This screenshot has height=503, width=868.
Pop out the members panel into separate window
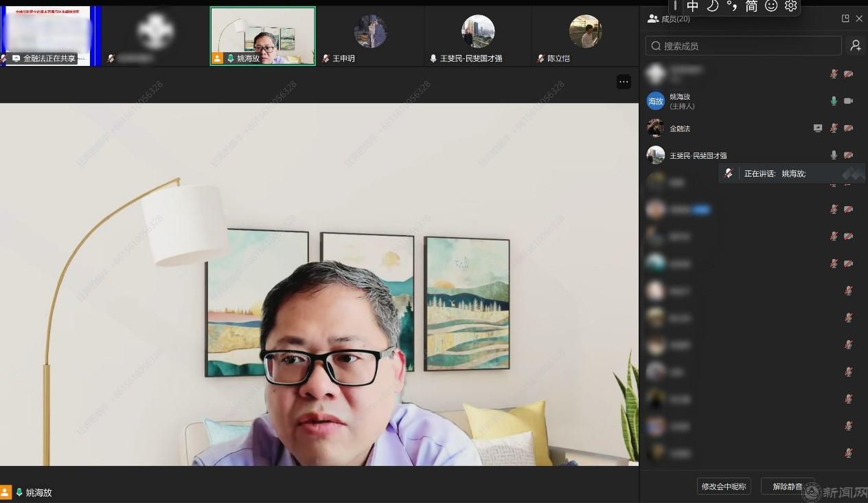coord(845,19)
